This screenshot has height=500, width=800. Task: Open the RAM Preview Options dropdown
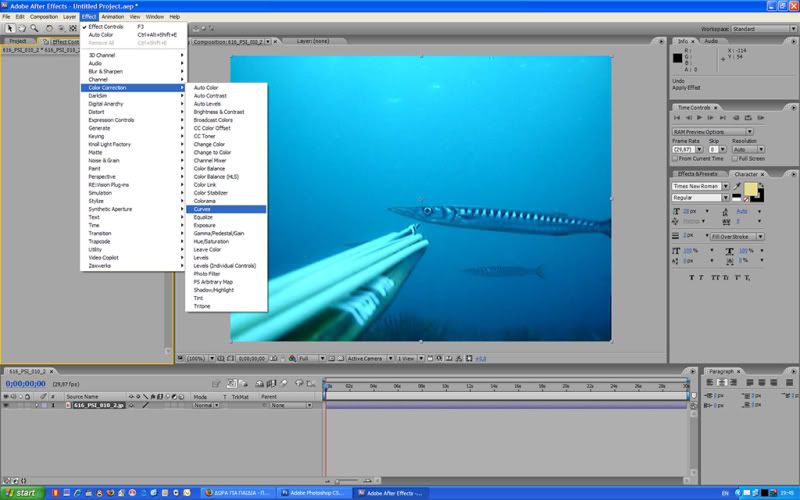(x=712, y=132)
